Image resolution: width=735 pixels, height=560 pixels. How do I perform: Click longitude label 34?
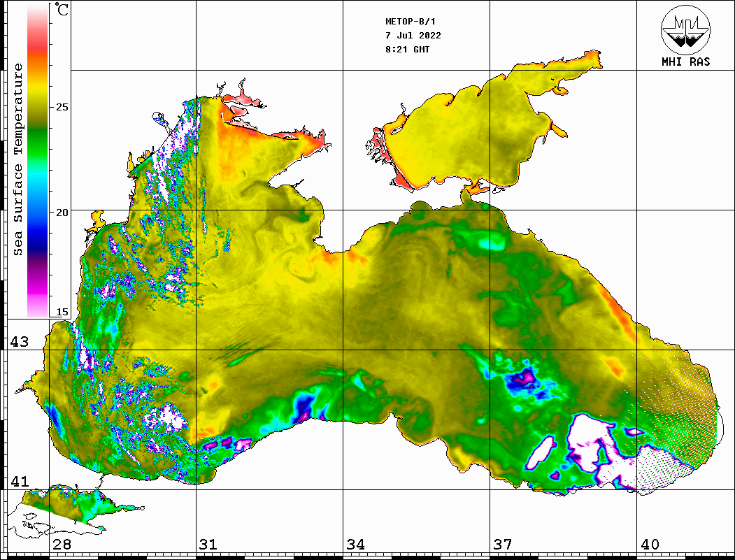356,545
